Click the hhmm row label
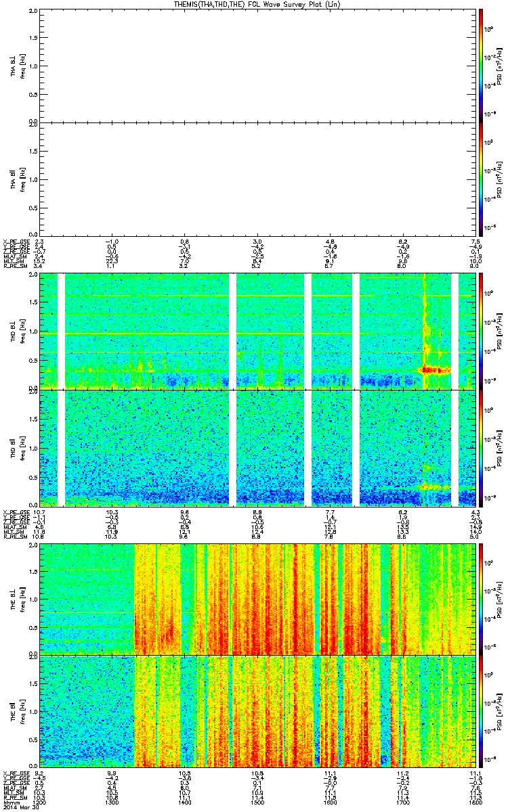 tap(9, 802)
